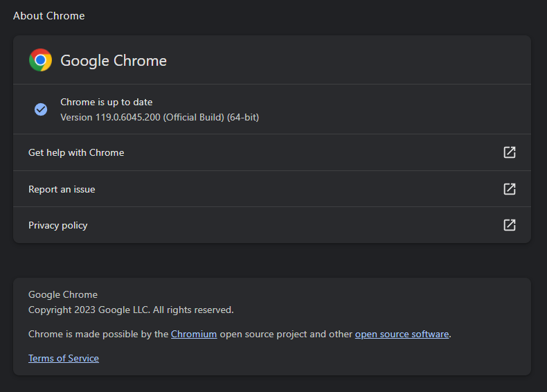Click the '(64-bit)' text in the version line
This screenshot has width=547, height=392.
pyautogui.click(x=242, y=117)
